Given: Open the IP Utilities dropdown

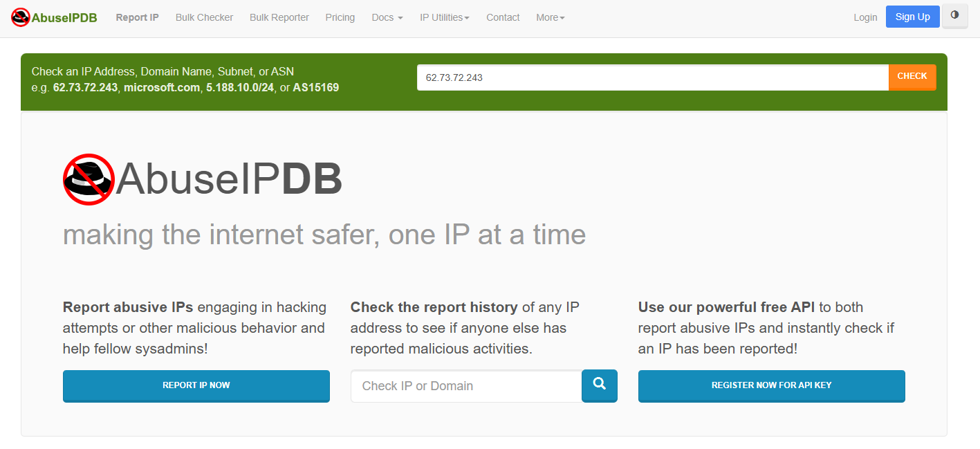Looking at the screenshot, I should (x=444, y=17).
